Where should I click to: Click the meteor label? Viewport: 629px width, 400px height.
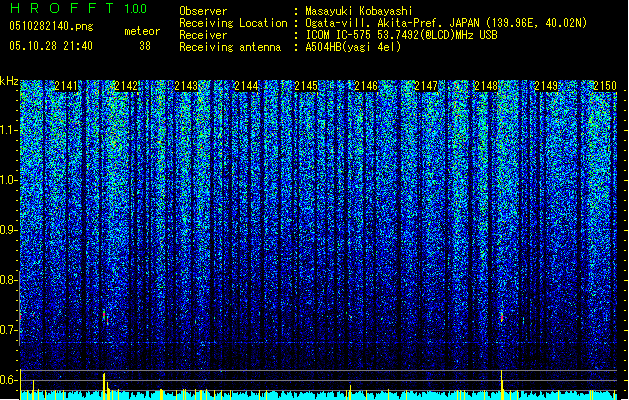tap(142, 31)
